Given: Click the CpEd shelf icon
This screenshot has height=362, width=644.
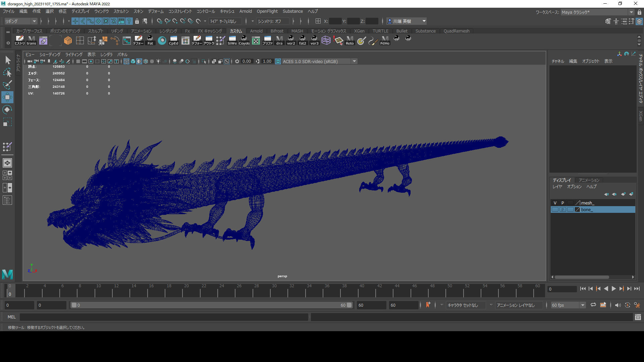Looking at the screenshot, I should click(x=173, y=41).
